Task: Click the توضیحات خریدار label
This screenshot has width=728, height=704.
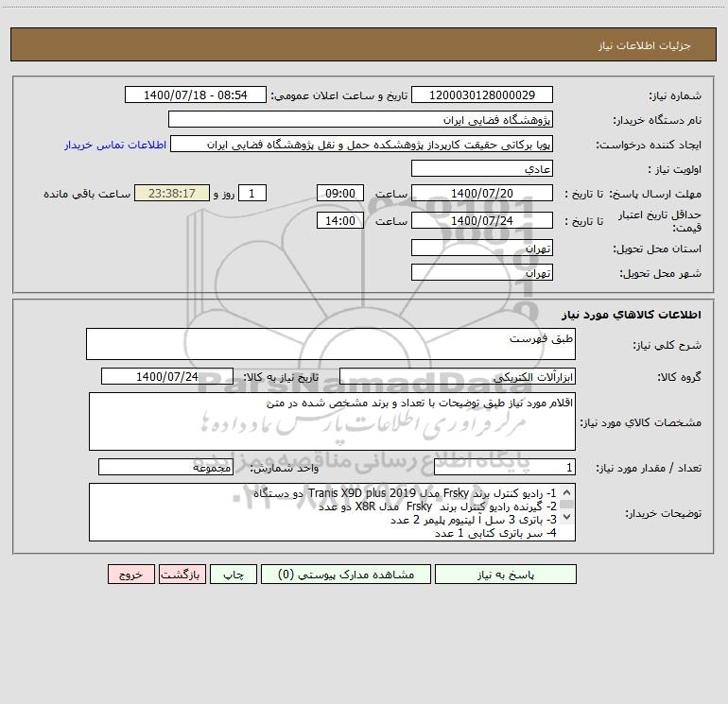Action: (664, 513)
